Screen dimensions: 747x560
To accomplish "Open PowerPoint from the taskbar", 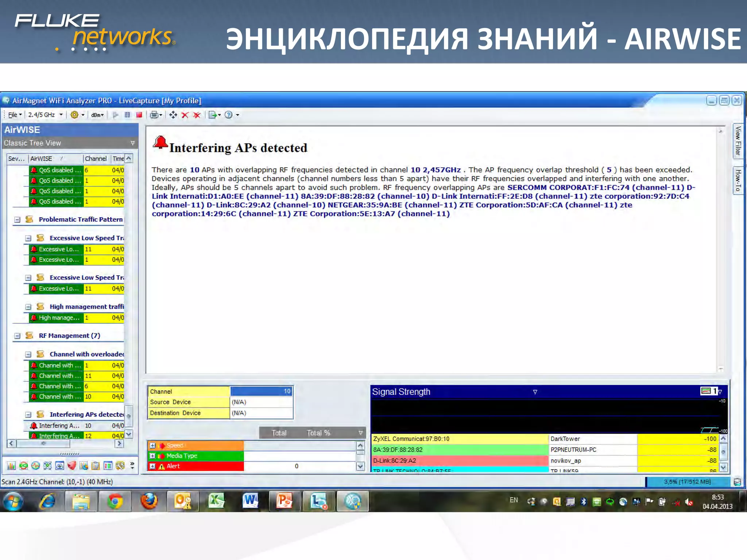I will pyautogui.click(x=285, y=502).
